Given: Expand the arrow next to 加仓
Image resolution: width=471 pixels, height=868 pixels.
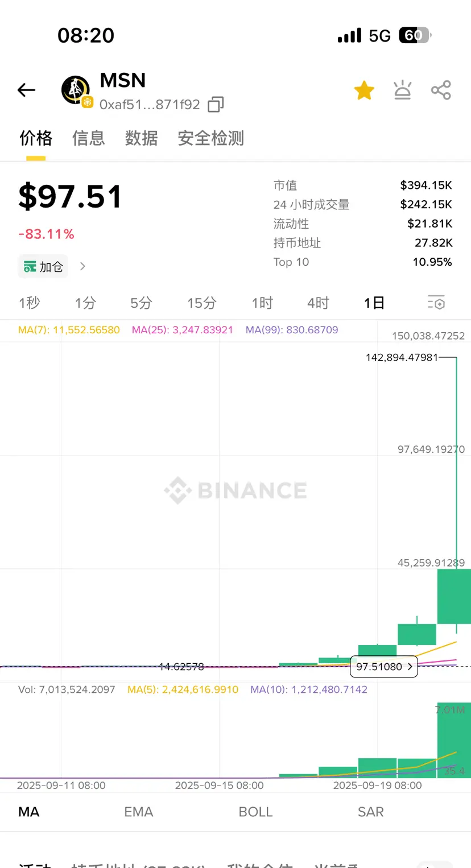Looking at the screenshot, I should coord(82,266).
